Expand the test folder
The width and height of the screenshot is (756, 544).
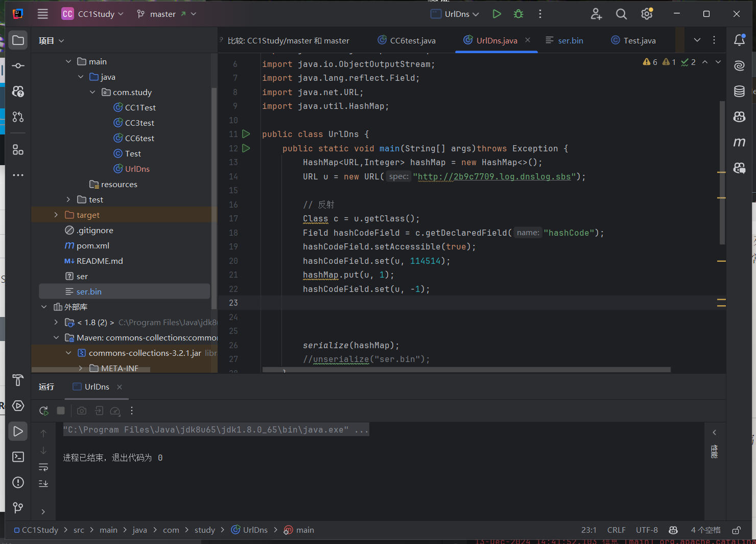(68, 199)
